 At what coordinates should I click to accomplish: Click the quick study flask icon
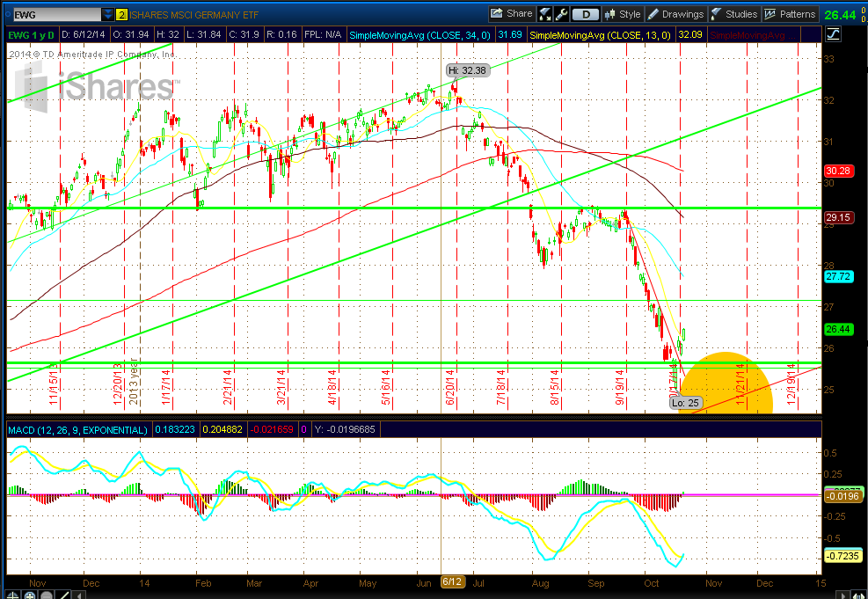coord(544,14)
